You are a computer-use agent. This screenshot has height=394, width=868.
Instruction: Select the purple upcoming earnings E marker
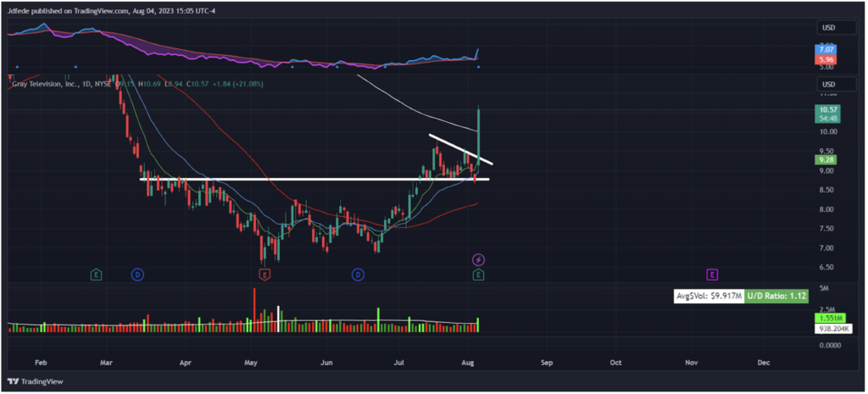[x=712, y=275]
